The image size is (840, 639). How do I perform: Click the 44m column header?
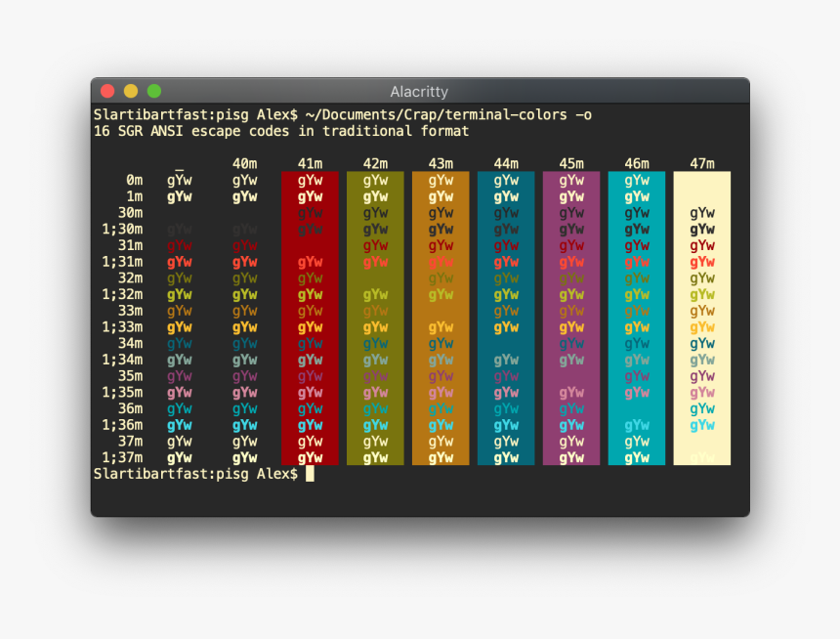tap(506, 163)
